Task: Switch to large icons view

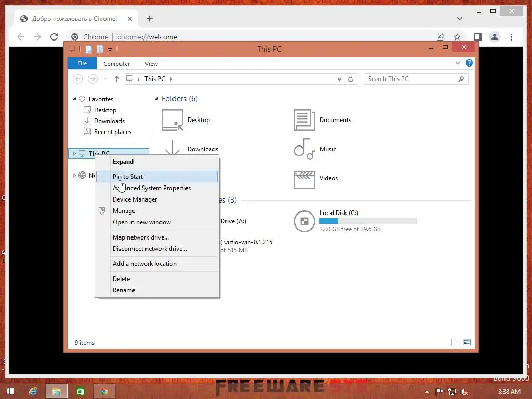Action: [467, 342]
